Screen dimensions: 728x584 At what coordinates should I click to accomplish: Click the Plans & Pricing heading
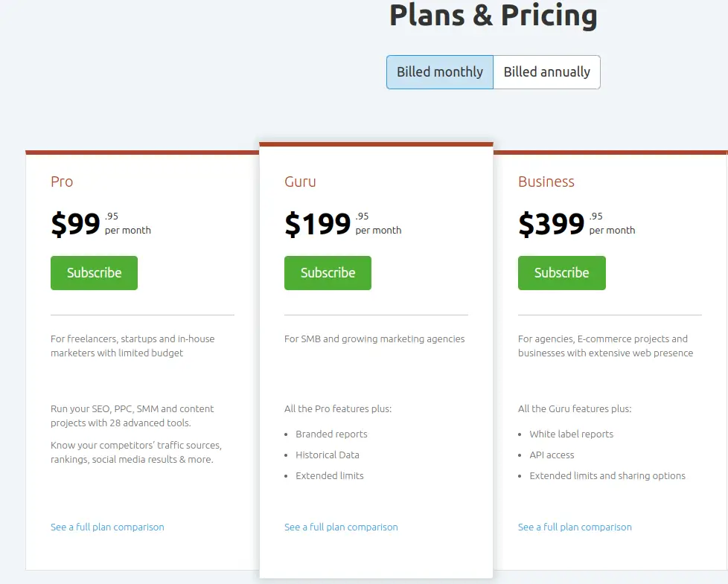coord(493,16)
